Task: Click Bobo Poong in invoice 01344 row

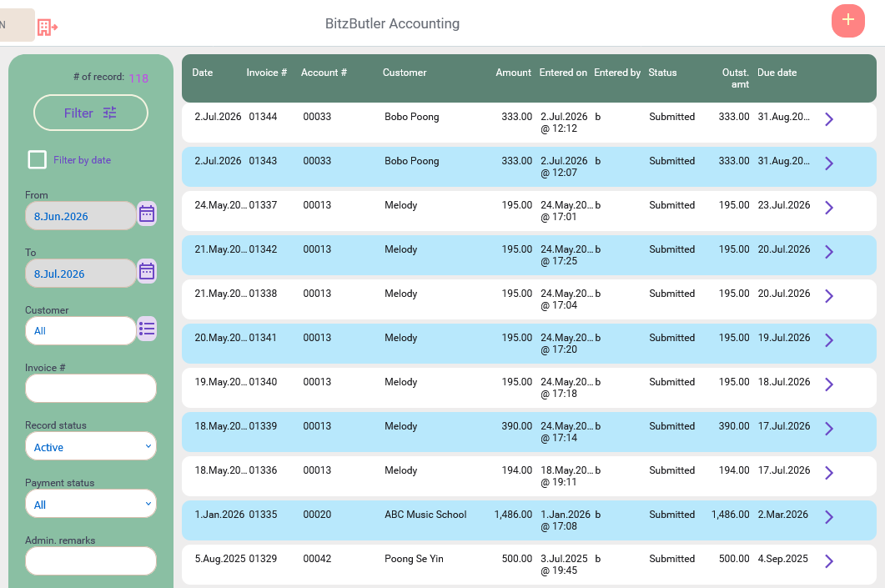Action: 411,117
